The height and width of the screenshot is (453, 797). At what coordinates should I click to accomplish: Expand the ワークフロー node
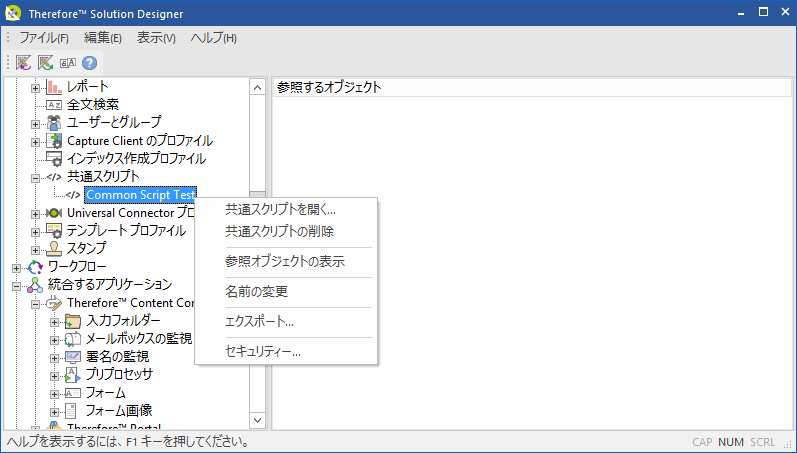point(16,268)
